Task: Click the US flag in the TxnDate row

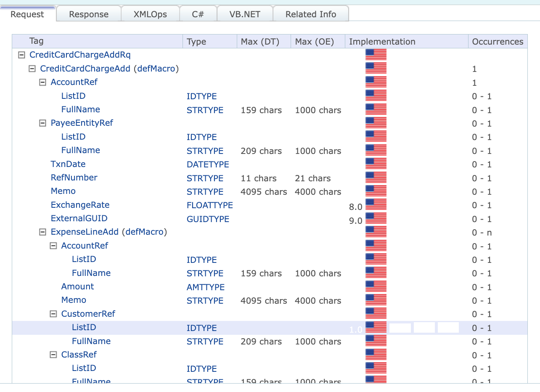Action: point(376,164)
